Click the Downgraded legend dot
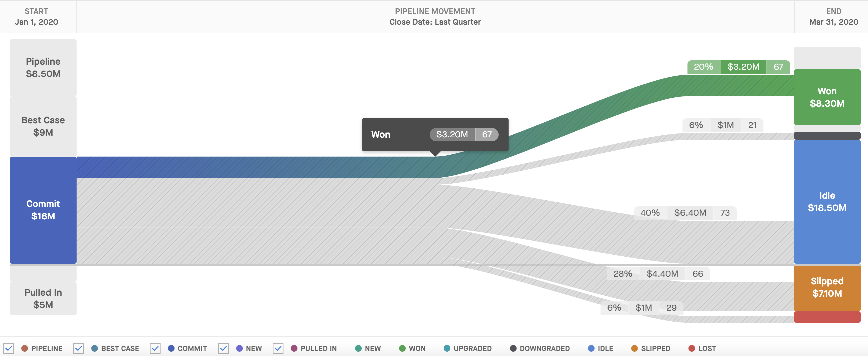Image resolution: width=868 pixels, height=356 pixels. pos(513,348)
